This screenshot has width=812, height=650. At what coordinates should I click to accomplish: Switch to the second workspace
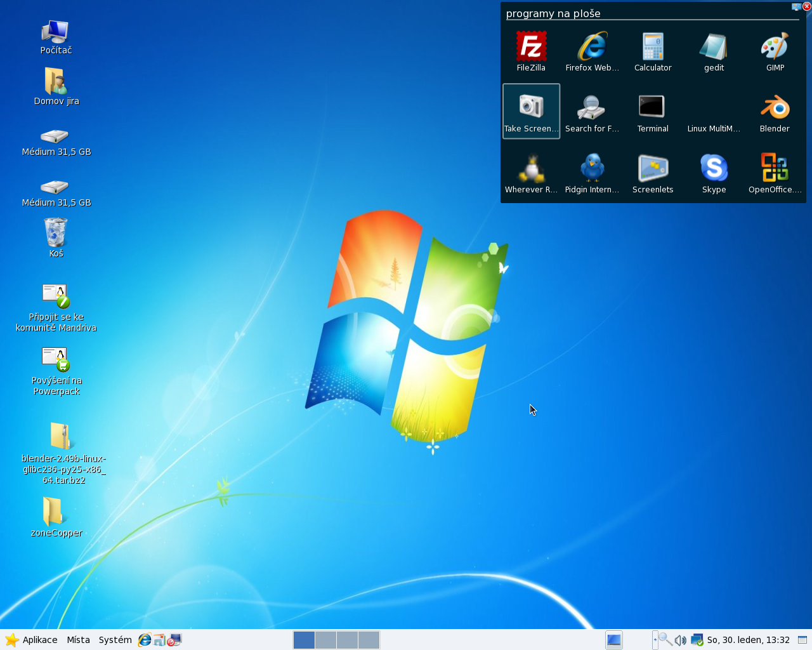point(325,640)
